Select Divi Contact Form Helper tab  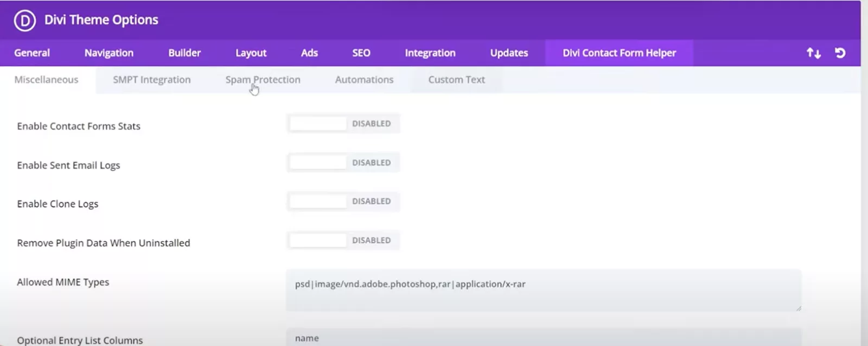tap(619, 53)
